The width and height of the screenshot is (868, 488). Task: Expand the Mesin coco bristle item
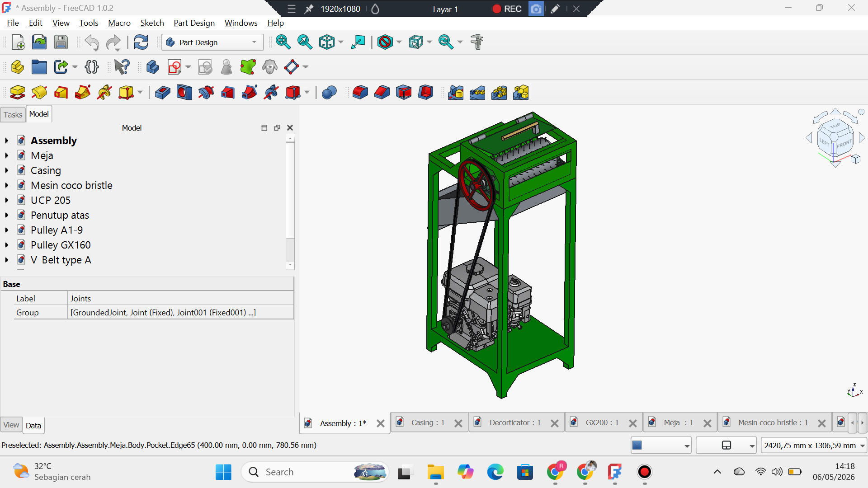click(x=7, y=185)
